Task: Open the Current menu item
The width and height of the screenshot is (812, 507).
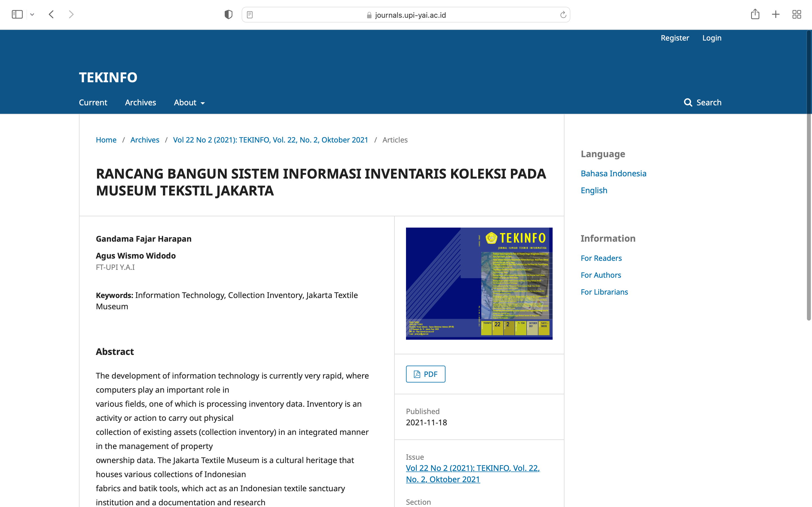Action: [x=93, y=102]
